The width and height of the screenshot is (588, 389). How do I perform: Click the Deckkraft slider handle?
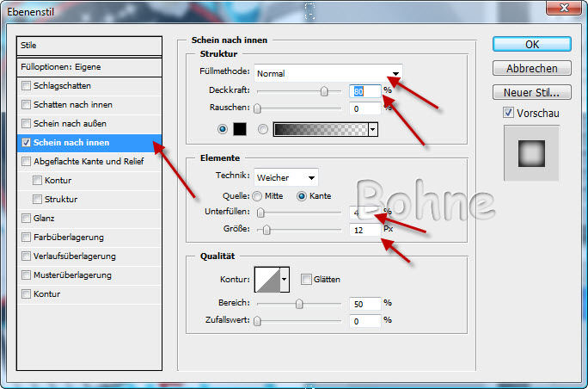pyautogui.click(x=324, y=90)
